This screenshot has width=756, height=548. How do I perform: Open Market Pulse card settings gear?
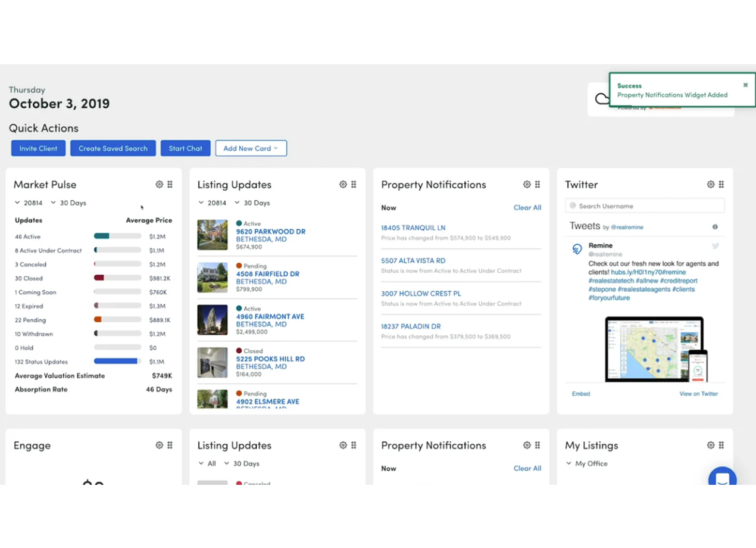[159, 185]
